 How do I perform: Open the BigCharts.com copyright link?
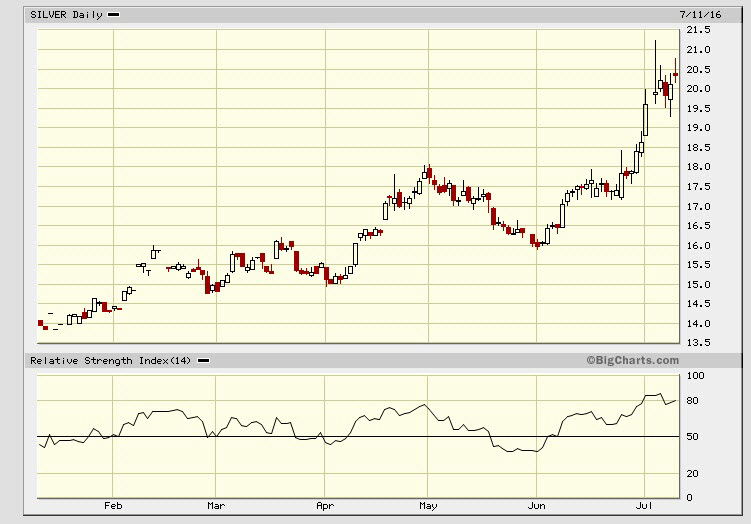coord(632,360)
